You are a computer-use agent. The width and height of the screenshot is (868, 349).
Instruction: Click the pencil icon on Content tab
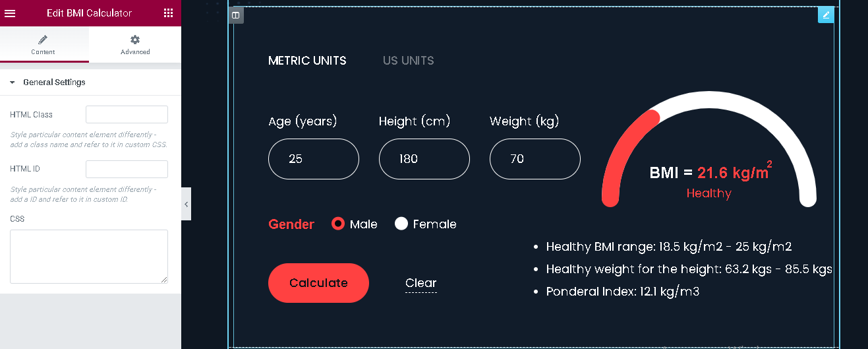43,40
